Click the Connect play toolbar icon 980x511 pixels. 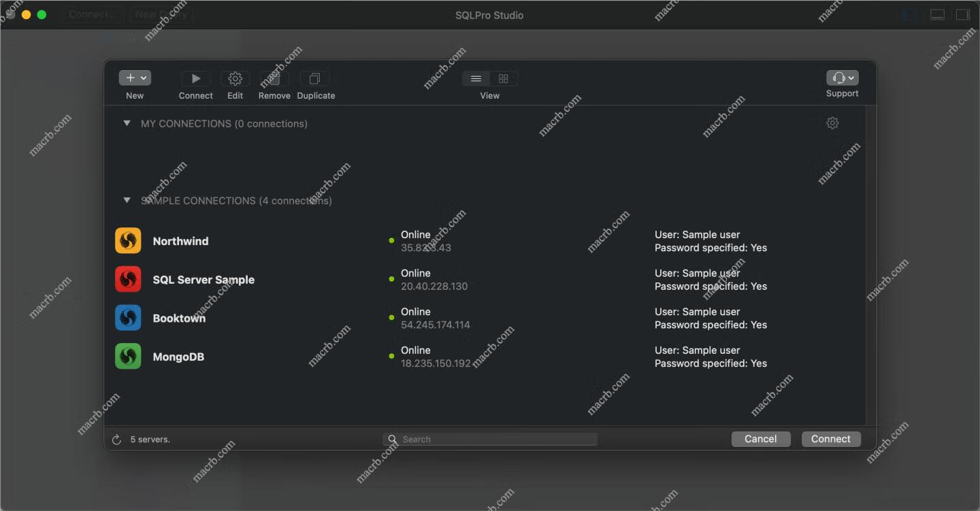click(x=196, y=79)
